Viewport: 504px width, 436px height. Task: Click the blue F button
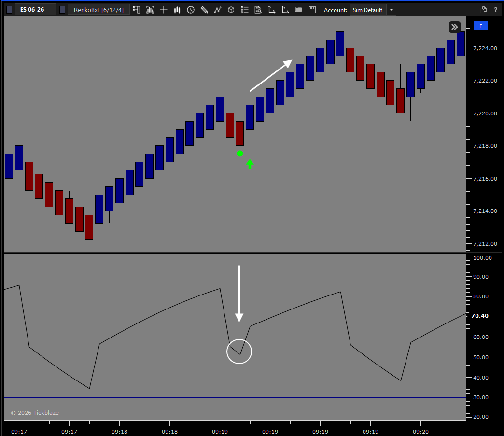click(481, 26)
